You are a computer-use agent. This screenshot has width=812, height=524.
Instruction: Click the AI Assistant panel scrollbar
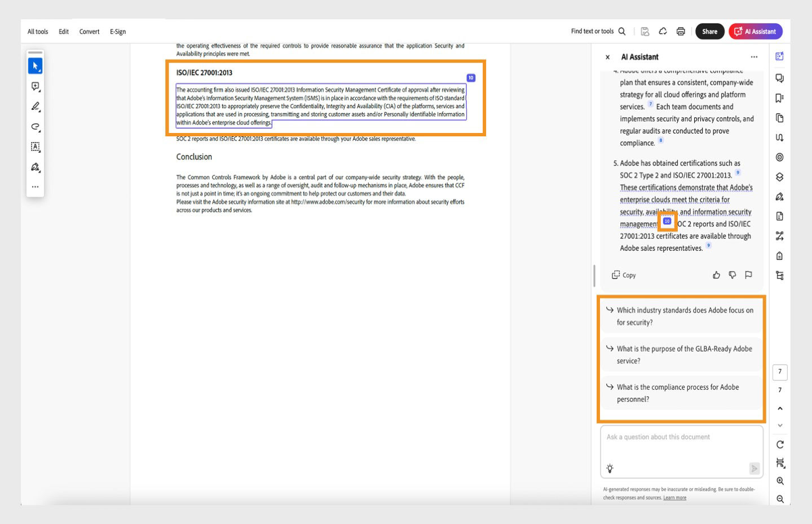(594, 276)
